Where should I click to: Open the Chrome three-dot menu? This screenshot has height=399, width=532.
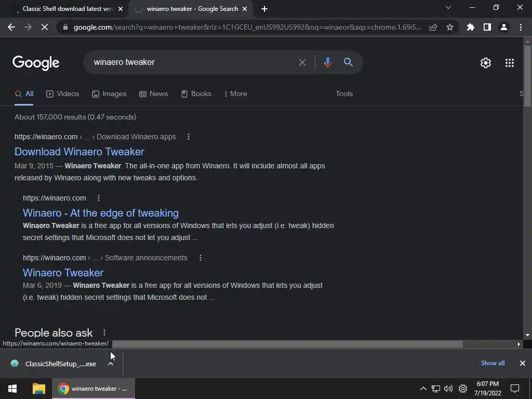click(521, 27)
